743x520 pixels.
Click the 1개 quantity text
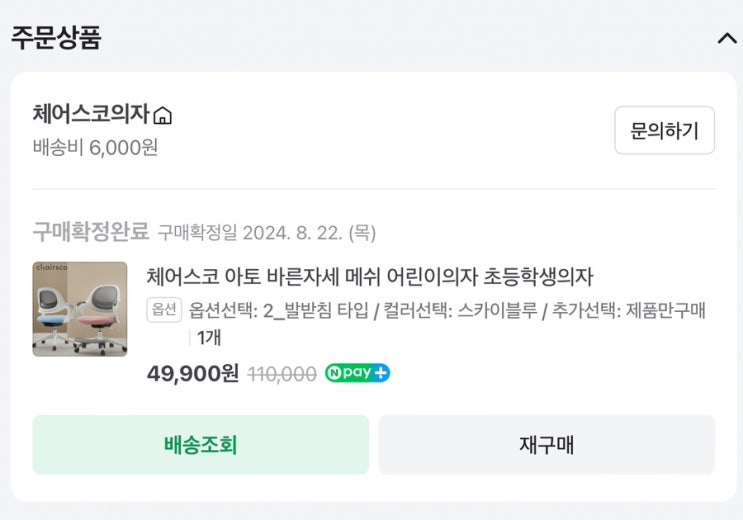point(209,338)
